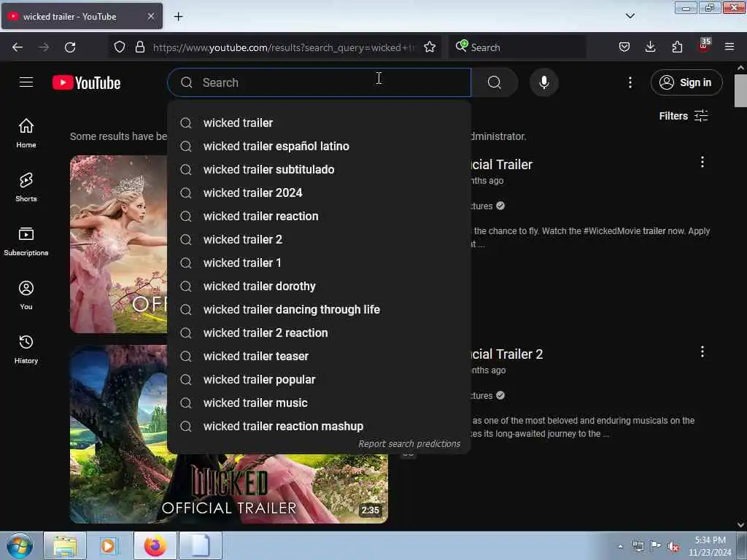This screenshot has width=747, height=560.
Task: Expand the list all tabs chevron
Action: click(x=630, y=16)
